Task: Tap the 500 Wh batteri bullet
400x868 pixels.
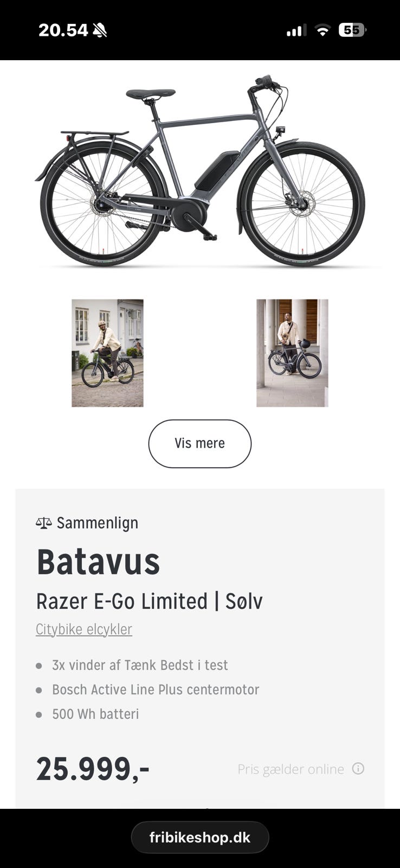Action: pyautogui.click(x=95, y=714)
